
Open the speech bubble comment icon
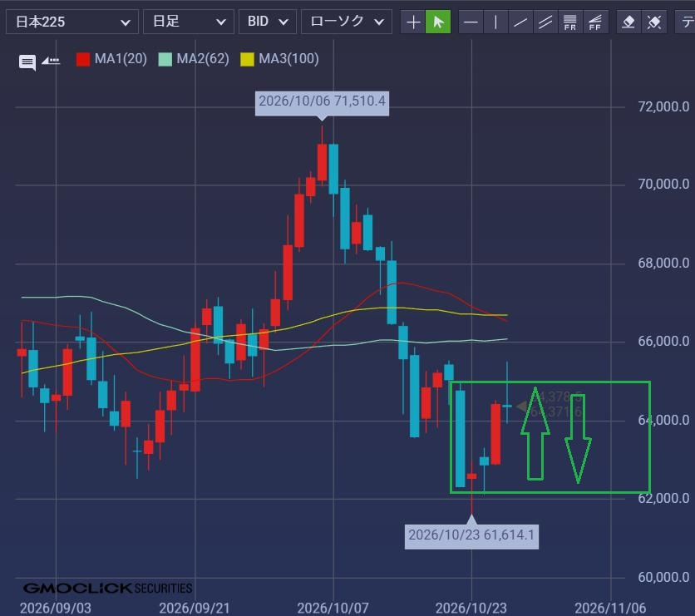coord(27,62)
